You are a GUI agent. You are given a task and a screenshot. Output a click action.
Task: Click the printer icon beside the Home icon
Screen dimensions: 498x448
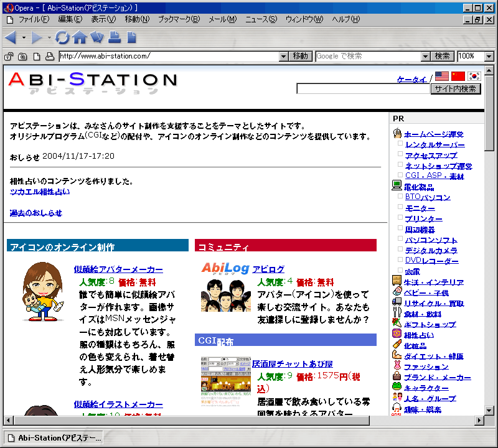pyautogui.click(x=115, y=37)
